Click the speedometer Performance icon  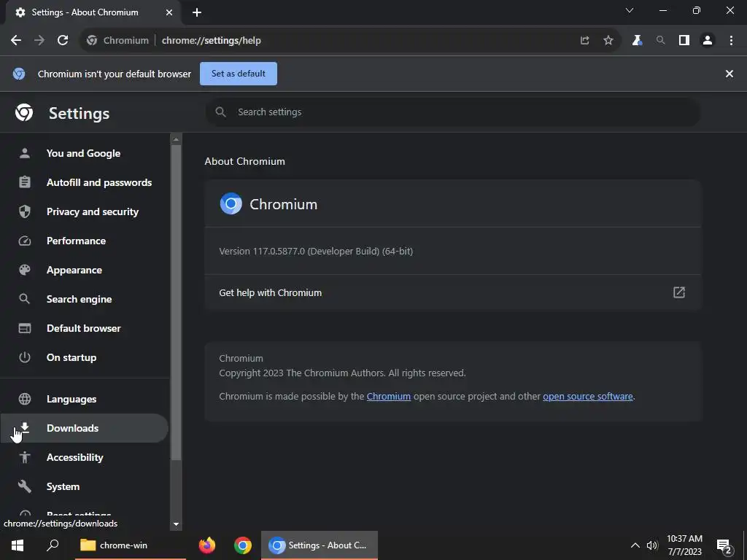point(25,241)
